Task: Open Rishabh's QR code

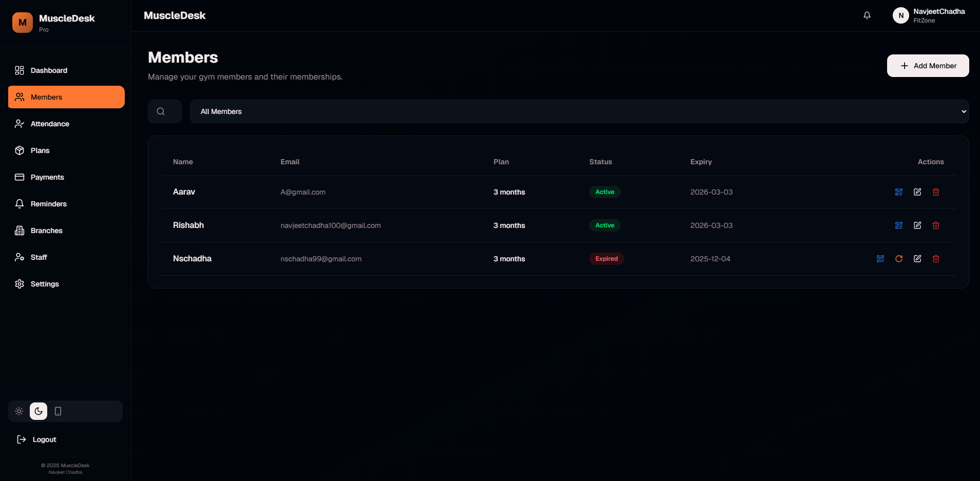Action: click(x=898, y=225)
